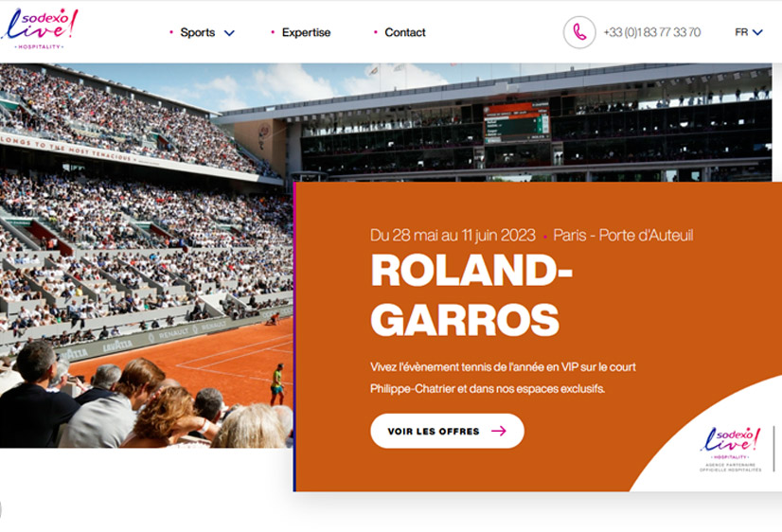Viewport: 782px width, 532px height.
Task: Open the Sports menu
Action: coord(198,32)
